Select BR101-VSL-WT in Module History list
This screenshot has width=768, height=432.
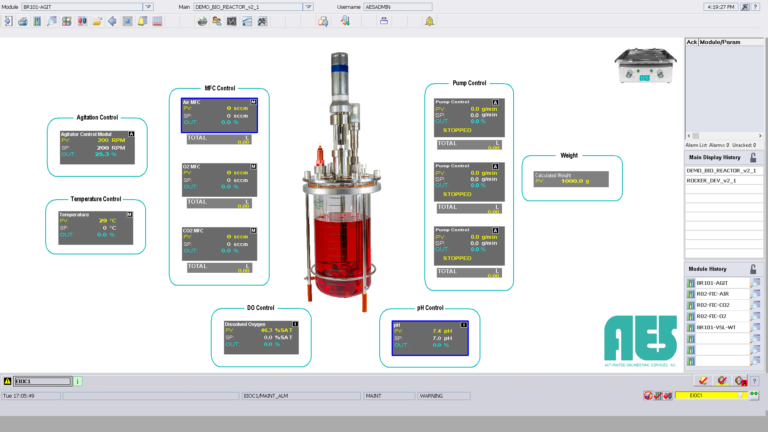click(722, 327)
